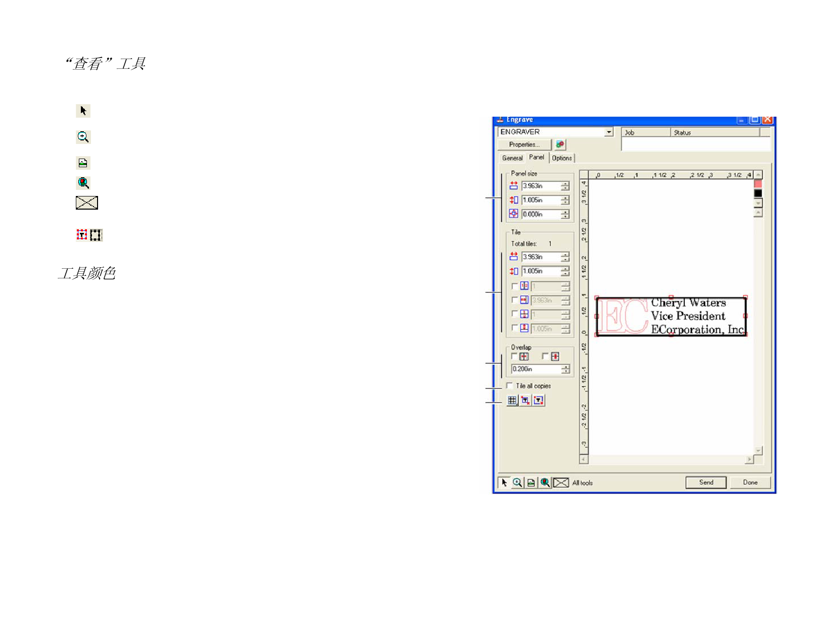The width and height of the screenshot is (834, 644).
Task: Click the Send button
Action: point(706,482)
